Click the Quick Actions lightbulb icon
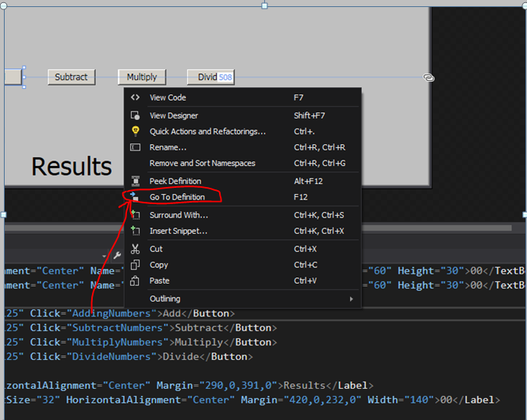The width and height of the screenshot is (527, 420). [135, 132]
